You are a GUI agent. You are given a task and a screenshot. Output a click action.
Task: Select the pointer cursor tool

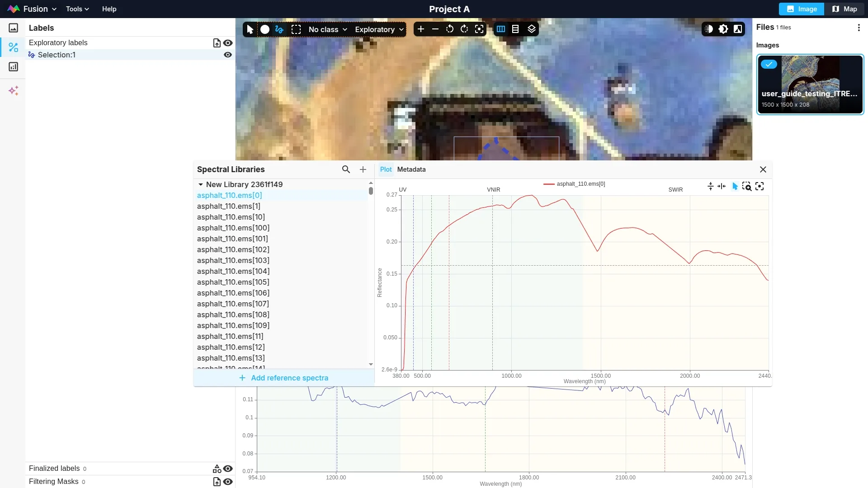pyautogui.click(x=250, y=29)
